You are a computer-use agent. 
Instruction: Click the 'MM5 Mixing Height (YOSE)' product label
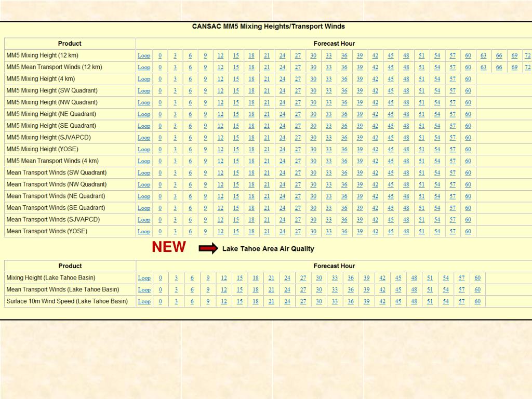point(43,149)
